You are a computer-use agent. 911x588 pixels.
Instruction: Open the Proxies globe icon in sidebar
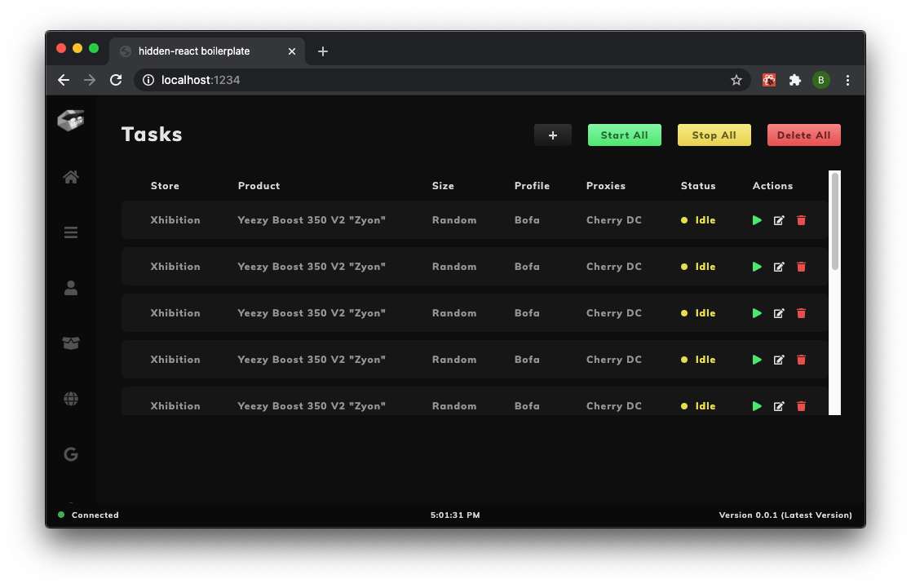71,399
